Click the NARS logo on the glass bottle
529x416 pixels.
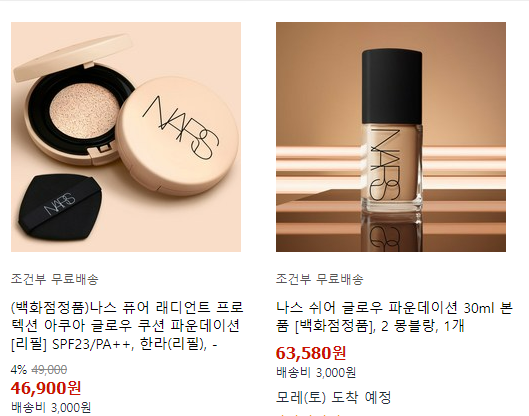pos(385,164)
